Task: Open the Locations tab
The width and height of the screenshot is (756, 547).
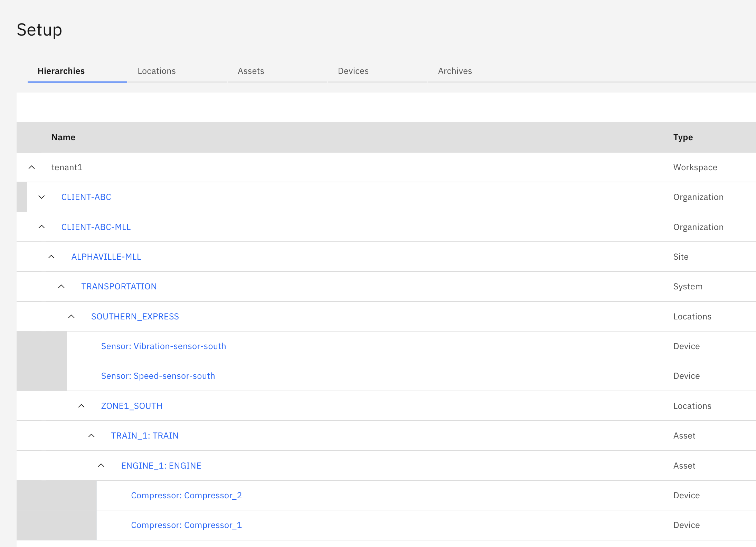Action: [157, 70]
